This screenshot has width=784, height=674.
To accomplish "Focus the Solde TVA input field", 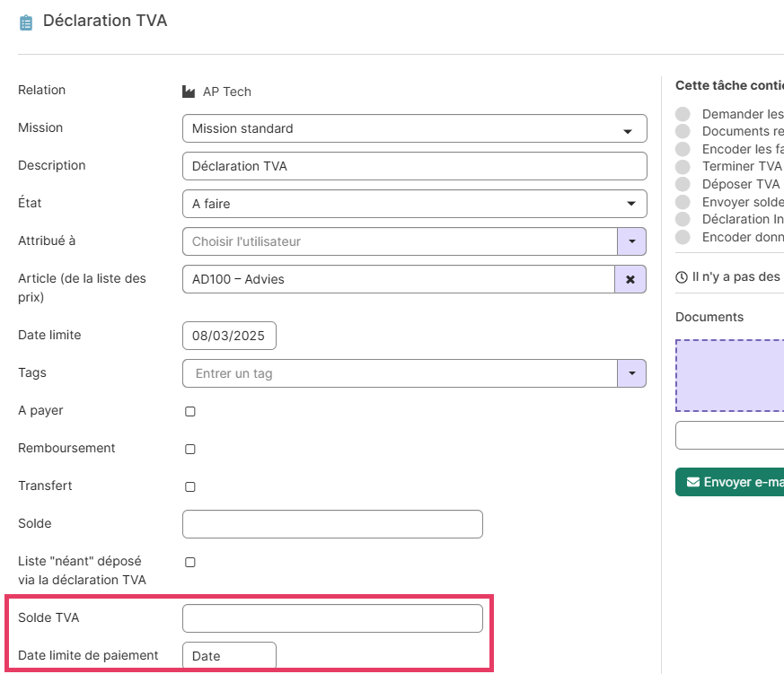I will 332,618.
